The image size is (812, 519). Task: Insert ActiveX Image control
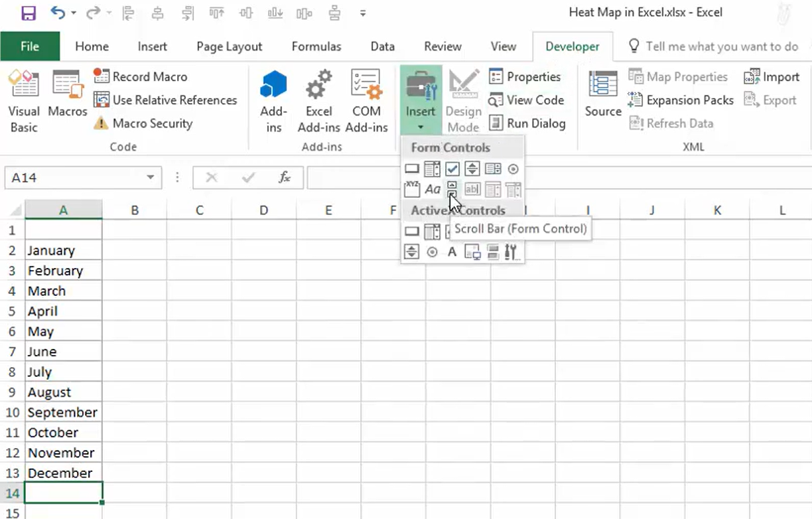pos(472,252)
